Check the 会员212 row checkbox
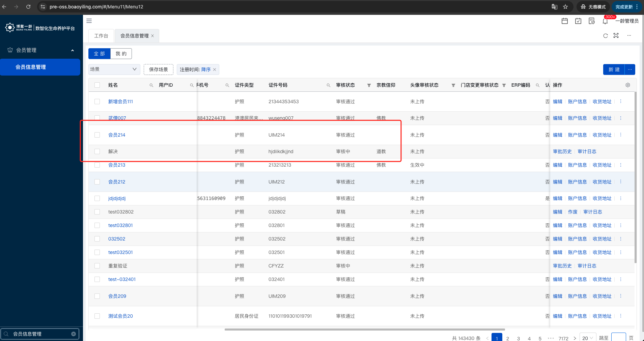This screenshot has width=644, height=341. pos(97,182)
